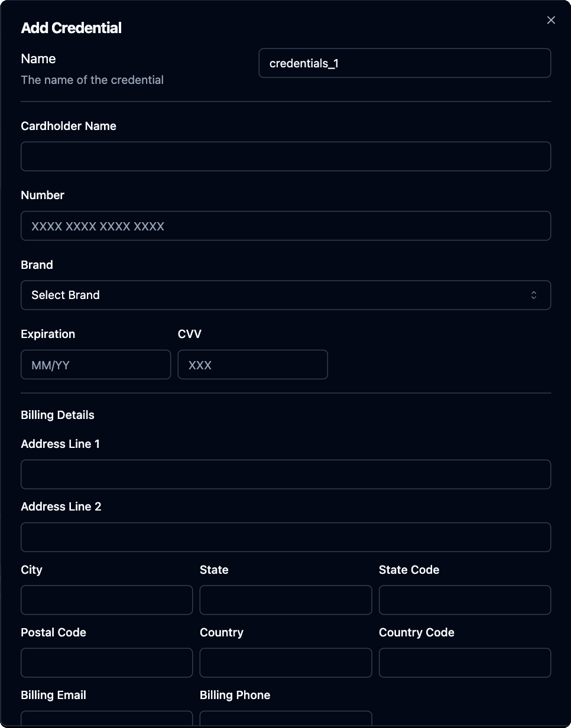Click the City input field
The image size is (571, 728).
pos(107,600)
